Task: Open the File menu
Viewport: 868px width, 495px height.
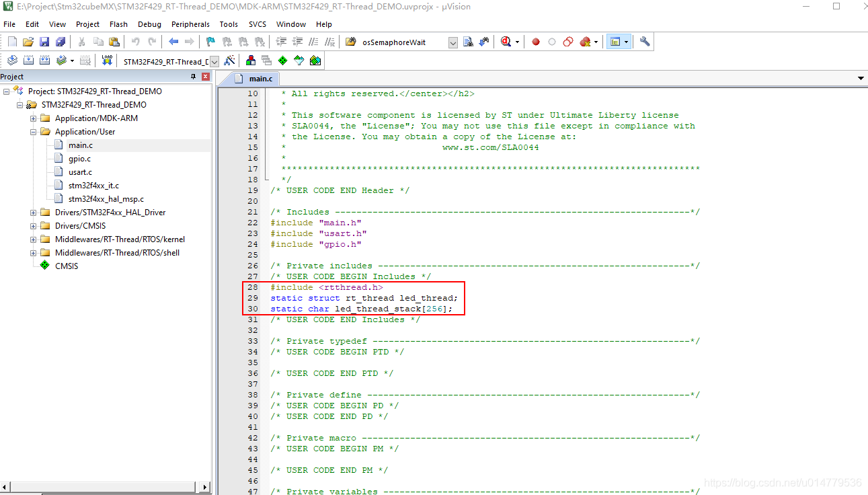Action: [9, 24]
